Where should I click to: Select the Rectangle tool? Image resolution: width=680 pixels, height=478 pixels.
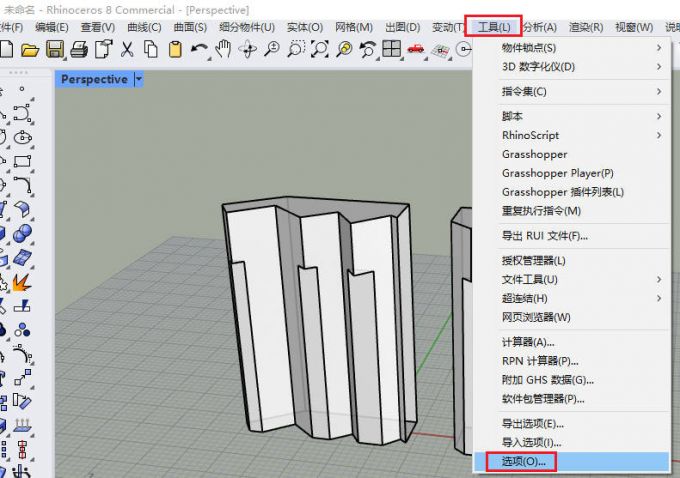22,161
